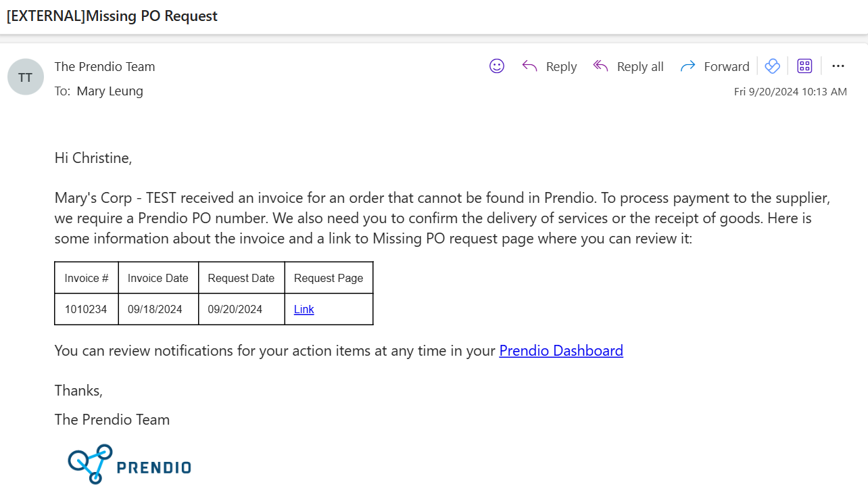The image size is (868, 495).
Task: Click the 09/18/2024 invoice date cell
Action: click(158, 309)
